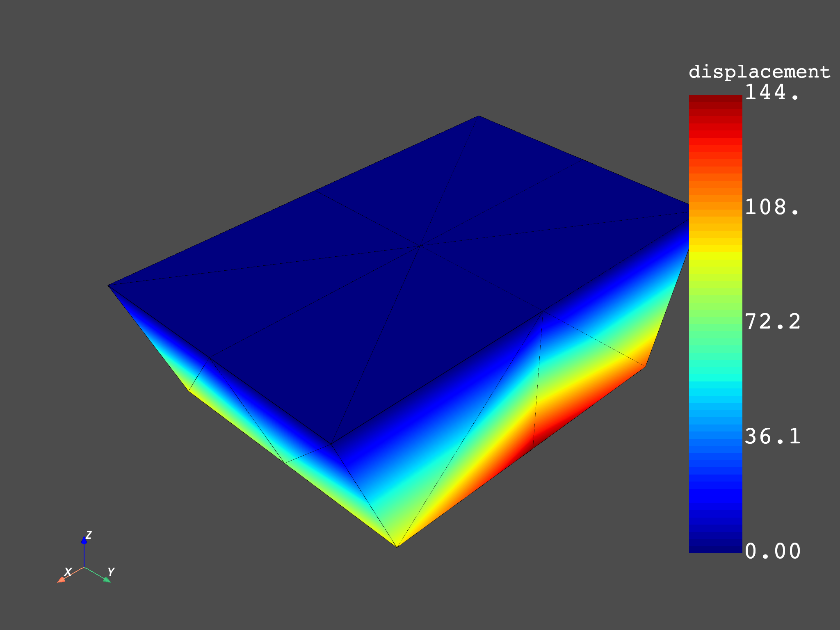The height and width of the screenshot is (630, 840).
Task: Click the 72.2 scale label
Action: tap(773, 322)
